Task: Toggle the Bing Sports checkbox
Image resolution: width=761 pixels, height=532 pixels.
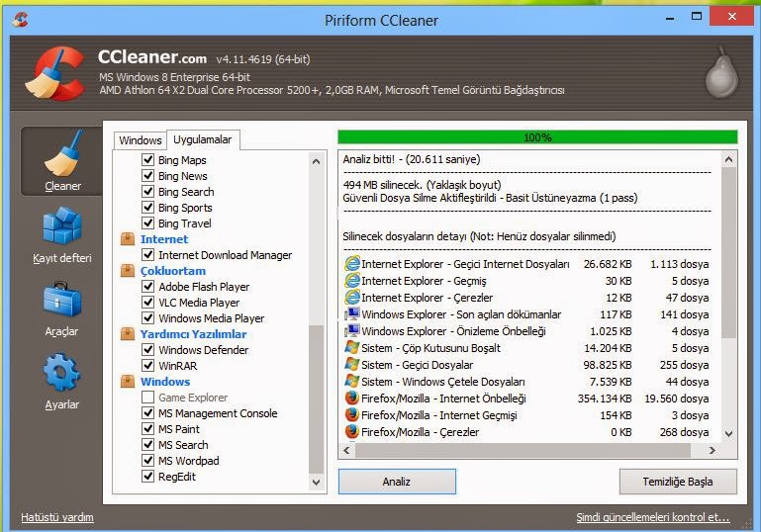Action: pos(148,207)
